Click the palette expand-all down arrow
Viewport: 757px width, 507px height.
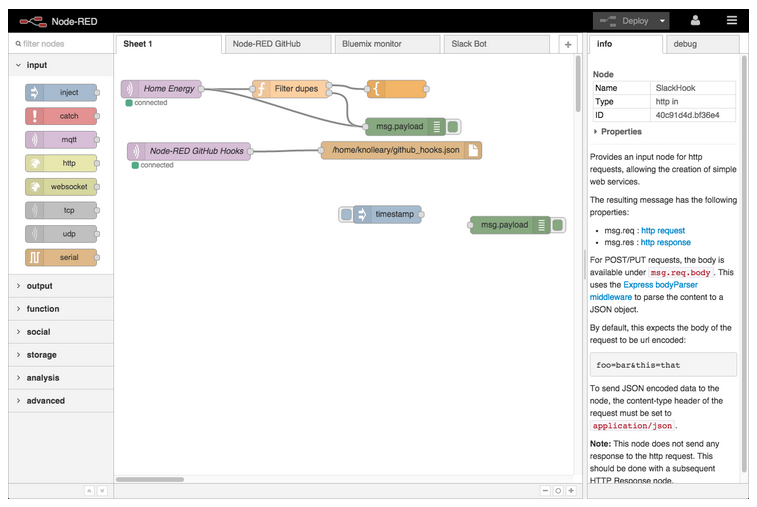click(102, 491)
